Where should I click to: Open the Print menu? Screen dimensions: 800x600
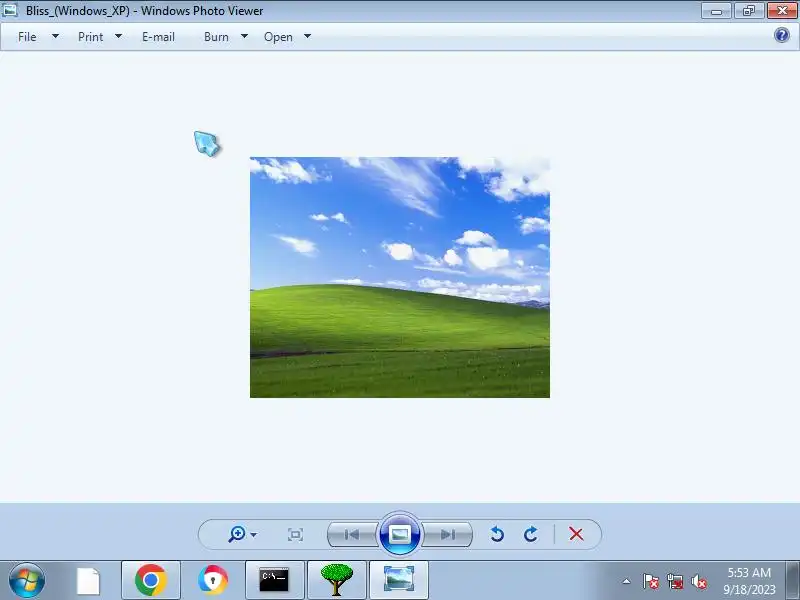[90, 37]
